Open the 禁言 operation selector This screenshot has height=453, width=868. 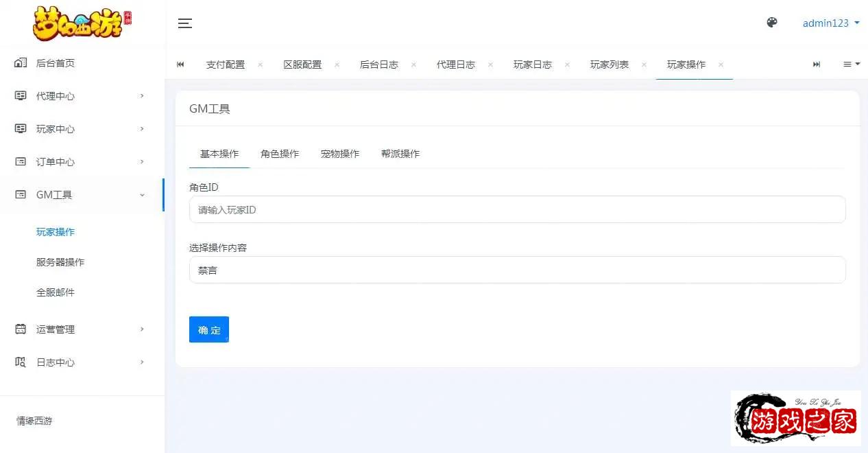coord(517,270)
